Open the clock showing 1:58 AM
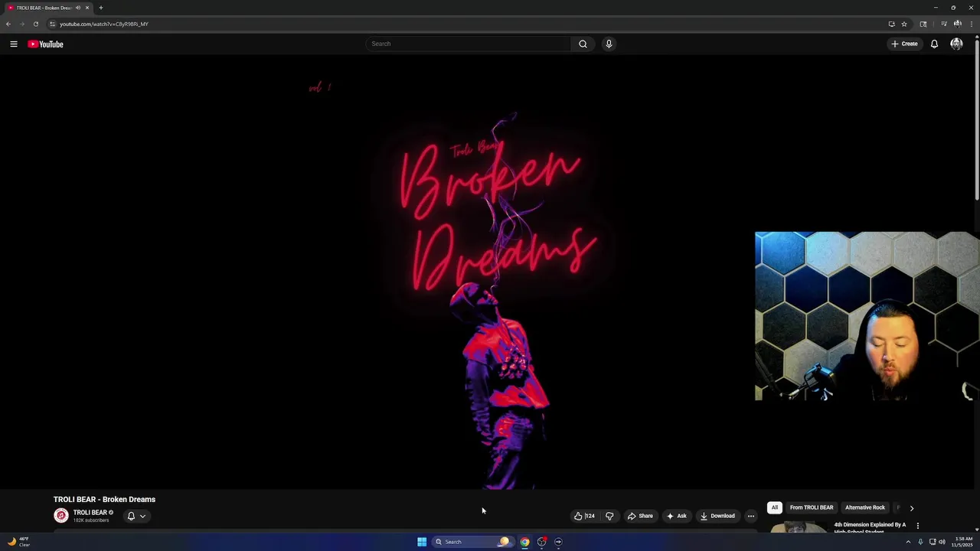980x551 pixels. point(963,542)
